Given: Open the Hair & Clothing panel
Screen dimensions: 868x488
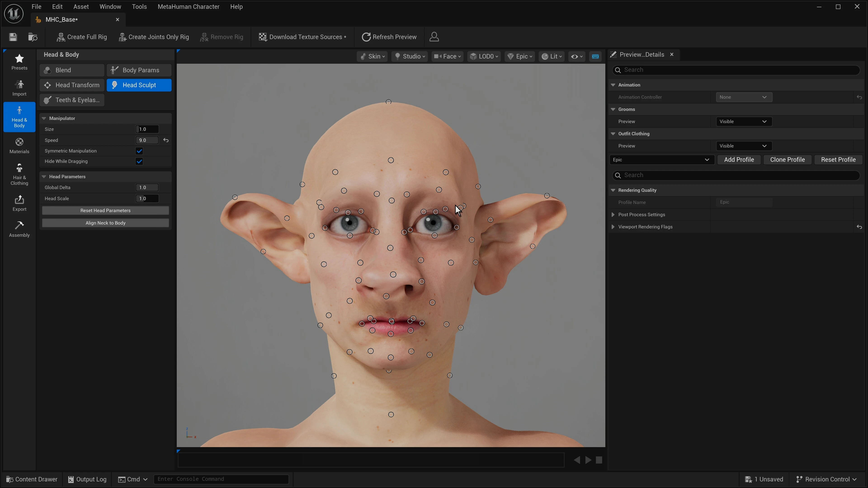Looking at the screenshot, I should pyautogui.click(x=19, y=174).
